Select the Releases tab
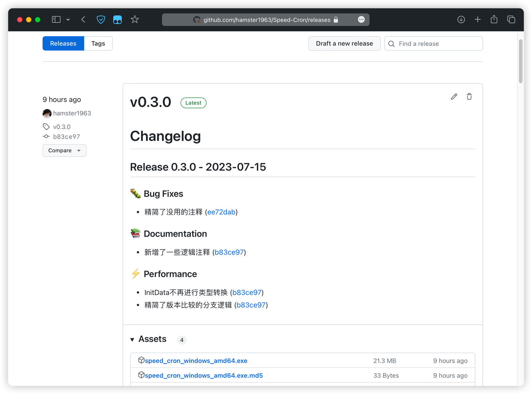Image resolution: width=532 pixels, height=394 pixels. click(x=63, y=43)
